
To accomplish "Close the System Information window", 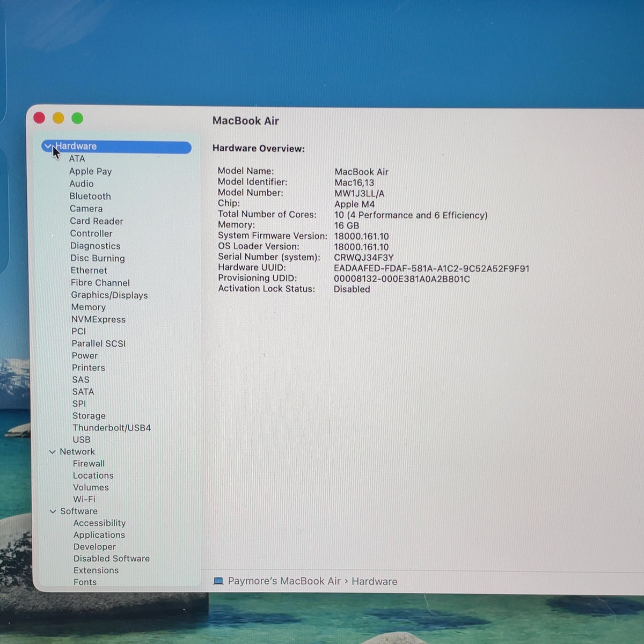I will [39, 118].
